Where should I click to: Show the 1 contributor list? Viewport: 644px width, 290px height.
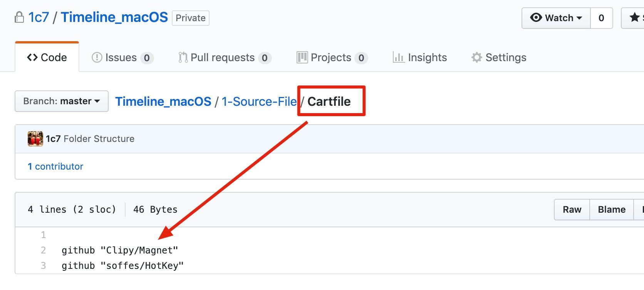(55, 167)
